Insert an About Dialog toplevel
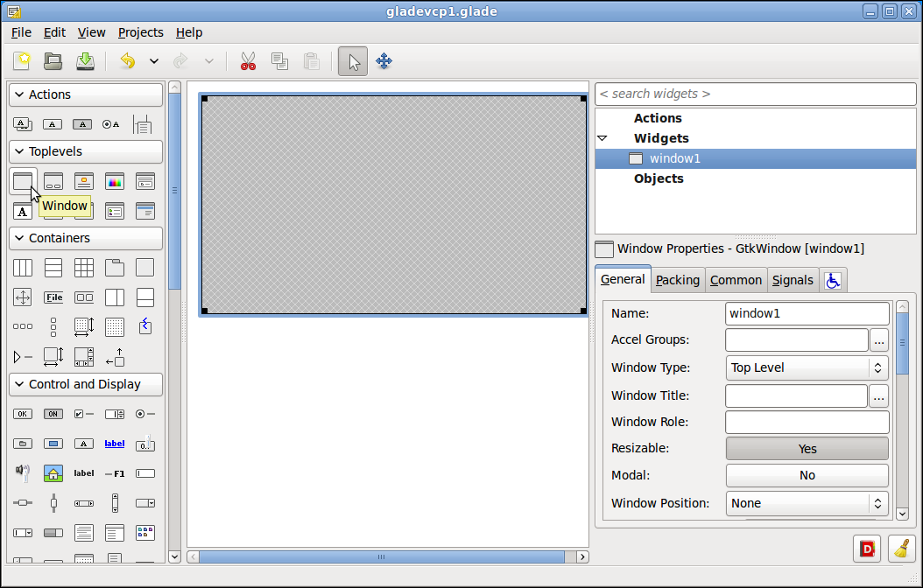This screenshot has height=588, width=923. [84, 181]
